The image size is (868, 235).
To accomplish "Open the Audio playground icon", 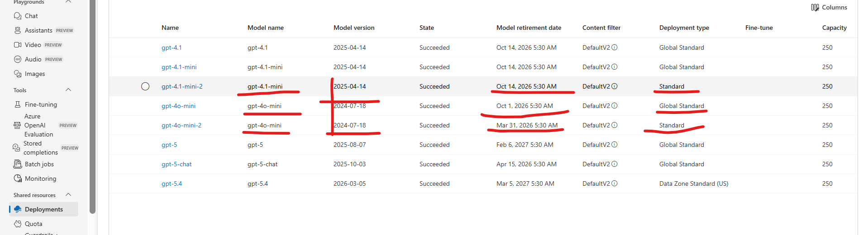I will click(x=18, y=59).
